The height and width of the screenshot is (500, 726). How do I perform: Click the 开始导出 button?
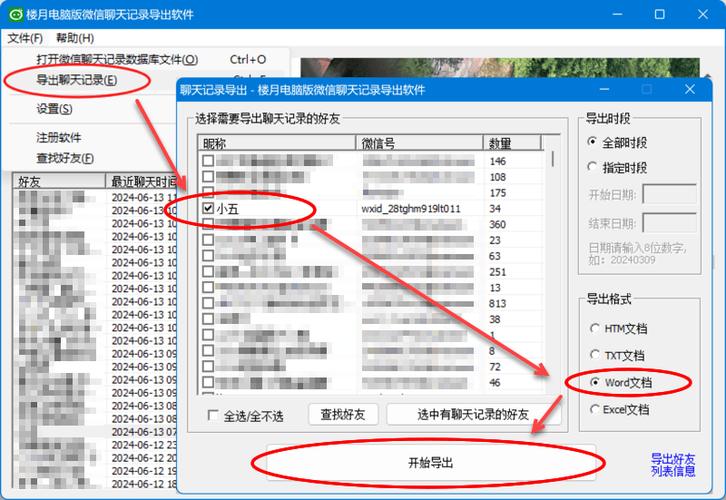coord(431,463)
